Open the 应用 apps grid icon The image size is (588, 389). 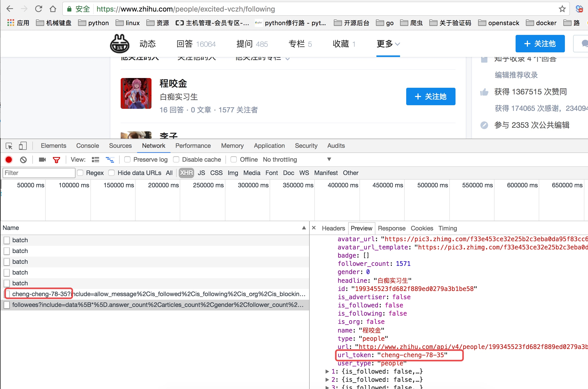coord(11,23)
